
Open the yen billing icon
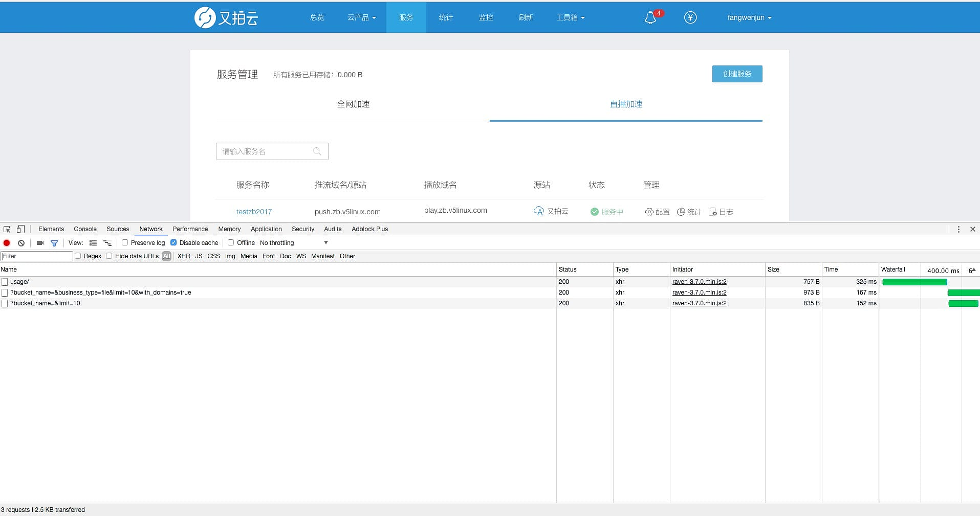click(x=690, y=18)
